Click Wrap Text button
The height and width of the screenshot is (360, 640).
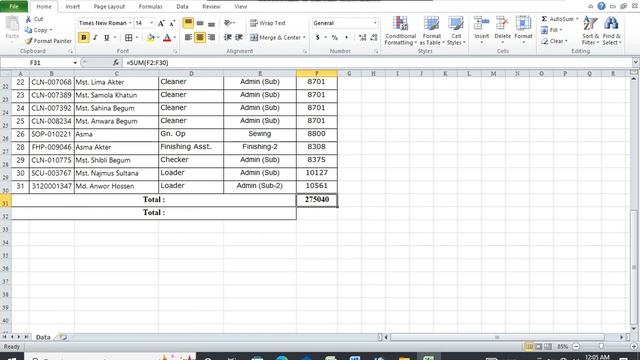pos(268,23)
